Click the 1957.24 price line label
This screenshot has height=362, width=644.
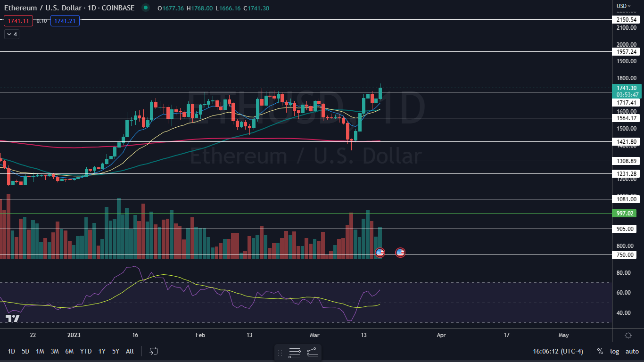626,52
